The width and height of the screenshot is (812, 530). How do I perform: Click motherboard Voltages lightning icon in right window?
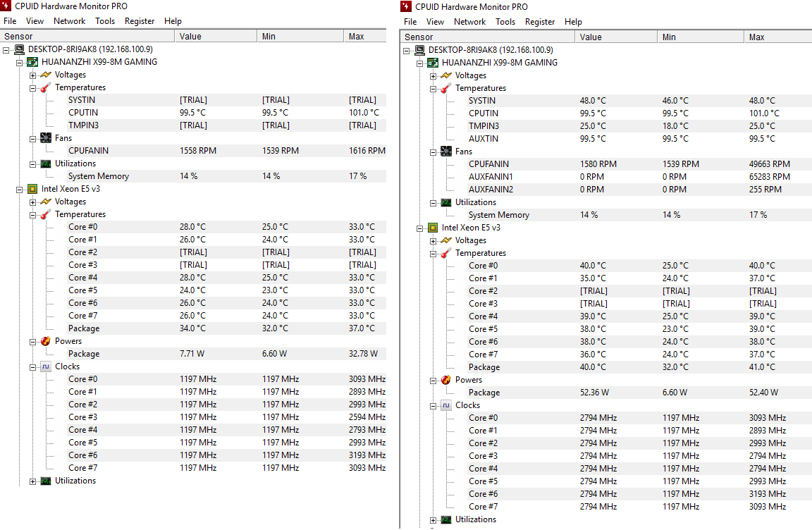click(446, 75)
